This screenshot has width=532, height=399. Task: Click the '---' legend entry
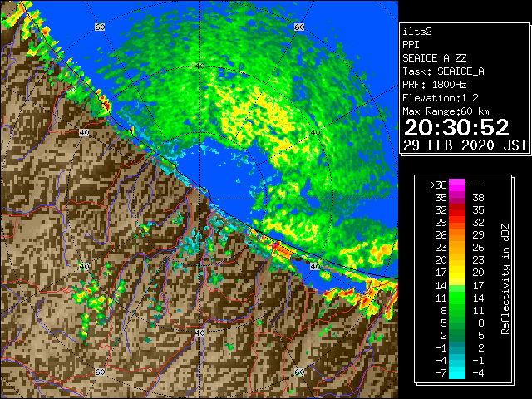475,185
